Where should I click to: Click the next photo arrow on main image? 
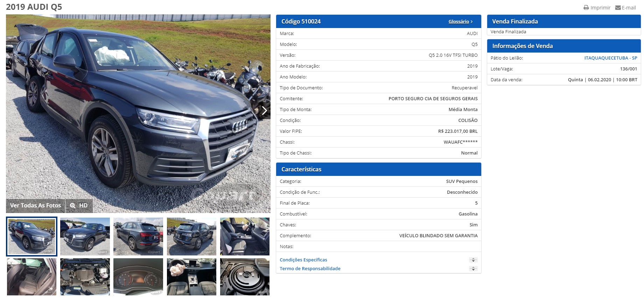point(265,111)
